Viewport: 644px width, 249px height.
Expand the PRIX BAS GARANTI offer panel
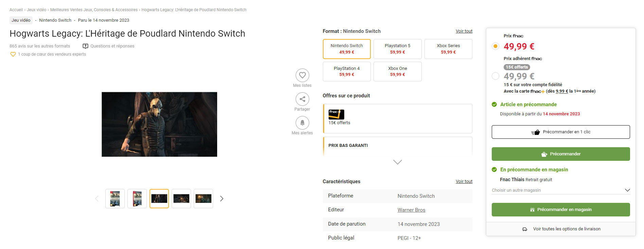397,146
